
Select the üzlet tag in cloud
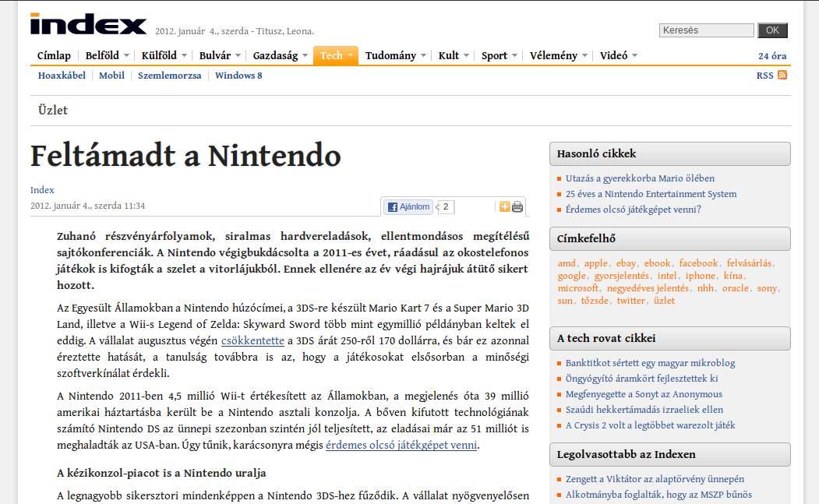click(664, 301)
